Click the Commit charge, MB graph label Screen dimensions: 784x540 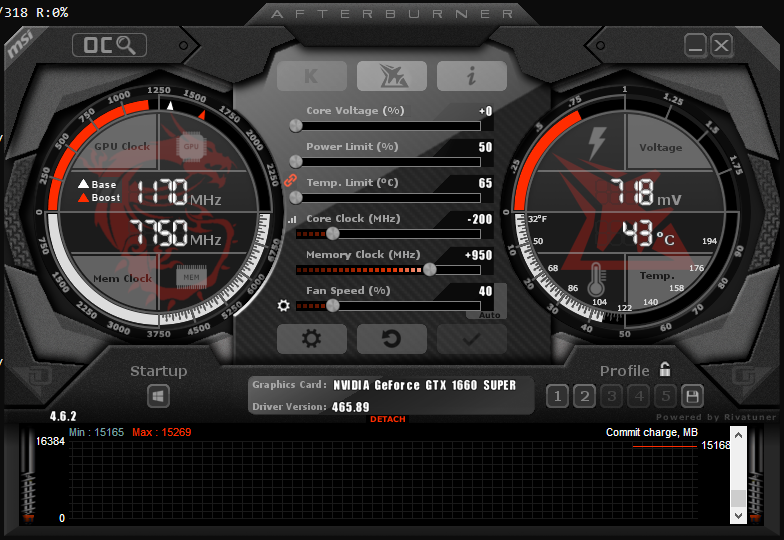coord(652,432)
